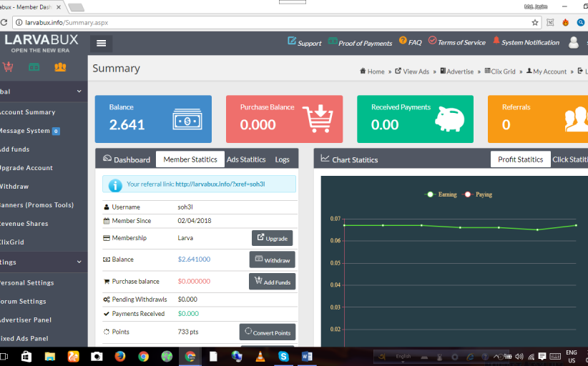Click the bookmark star in address bar

point(535,22)
